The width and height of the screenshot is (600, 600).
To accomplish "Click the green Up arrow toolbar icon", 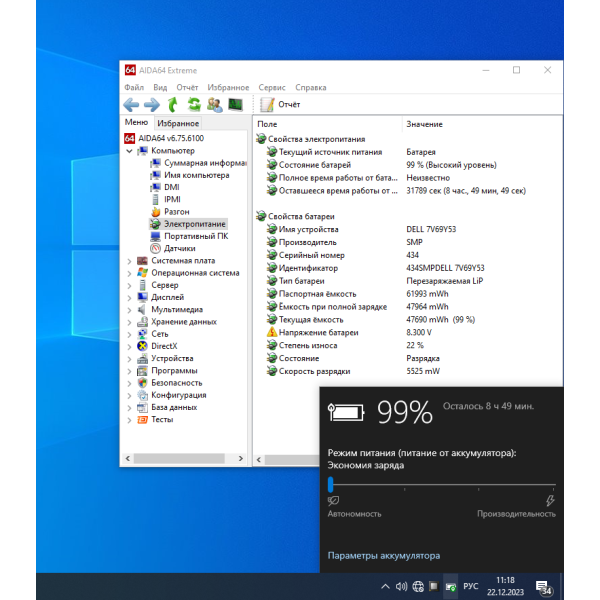I will (x=173, y=104).
